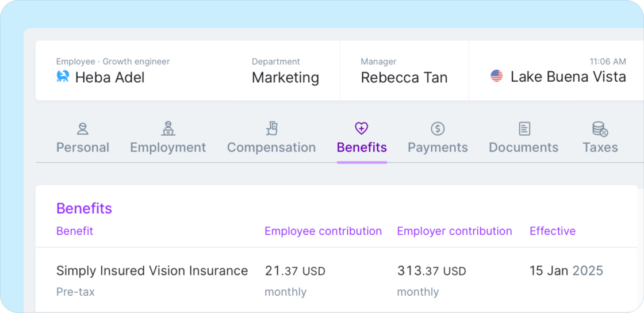Screen dimensions: 644x313
Task: Click the Employee · Growth engineer label
Action: [x=113, y=62]
